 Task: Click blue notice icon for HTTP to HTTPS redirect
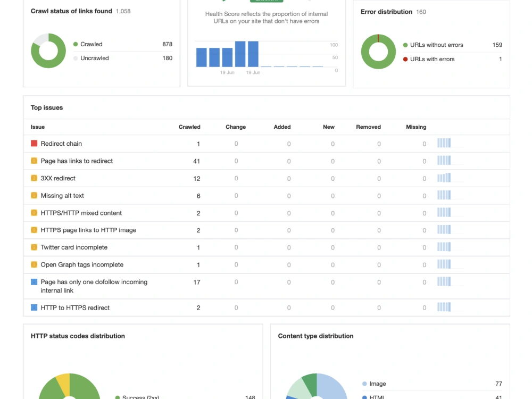(x=34, y=307)
